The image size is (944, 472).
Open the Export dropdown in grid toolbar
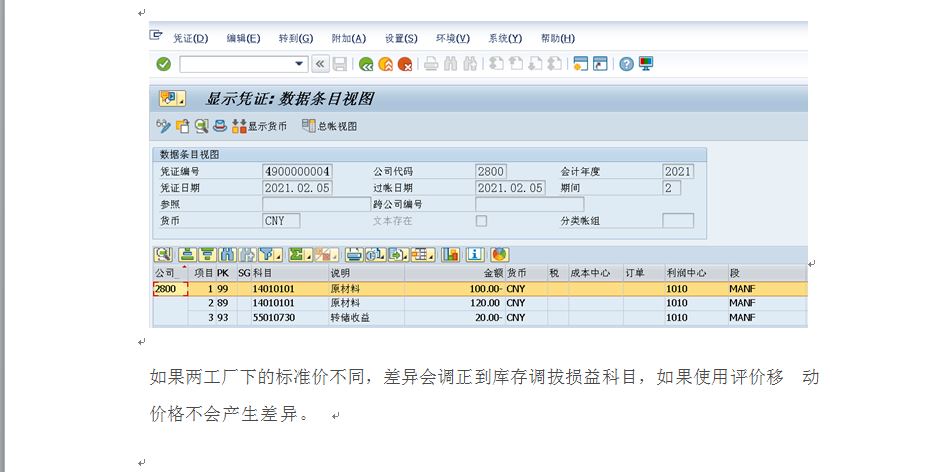[x=399, y=255]
